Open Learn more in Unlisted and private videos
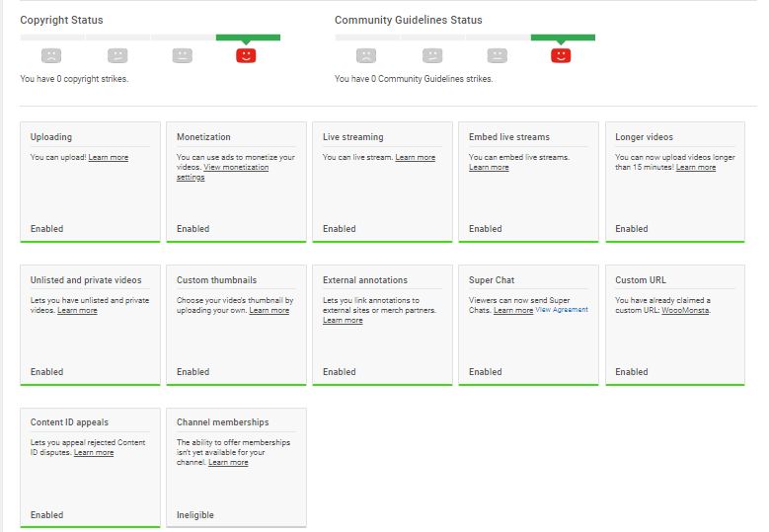Viewport: 769px width, 532px height. click(x=77, y=310)
